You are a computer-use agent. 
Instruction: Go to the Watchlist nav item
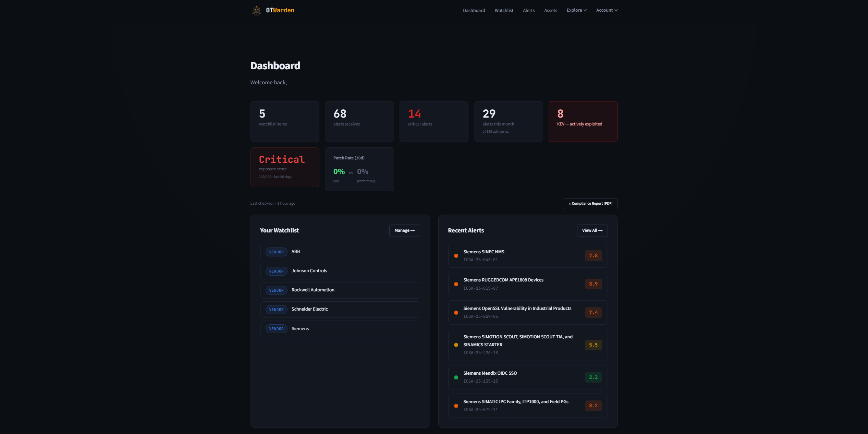pyautogui.click(x=504, y=10)
